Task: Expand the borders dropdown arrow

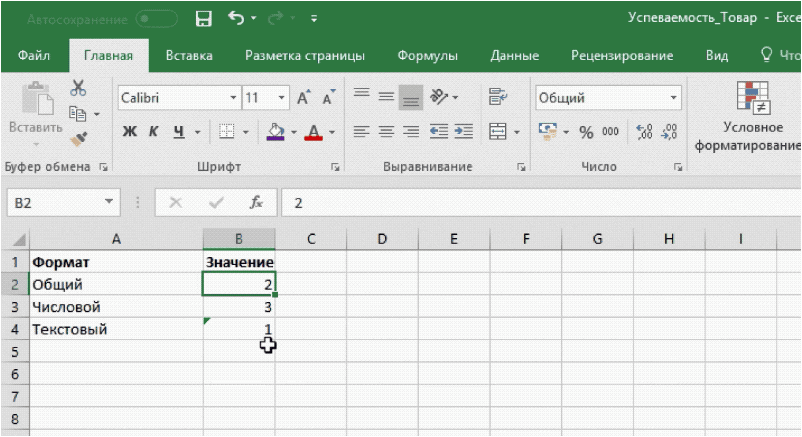Action: point(246,132)
